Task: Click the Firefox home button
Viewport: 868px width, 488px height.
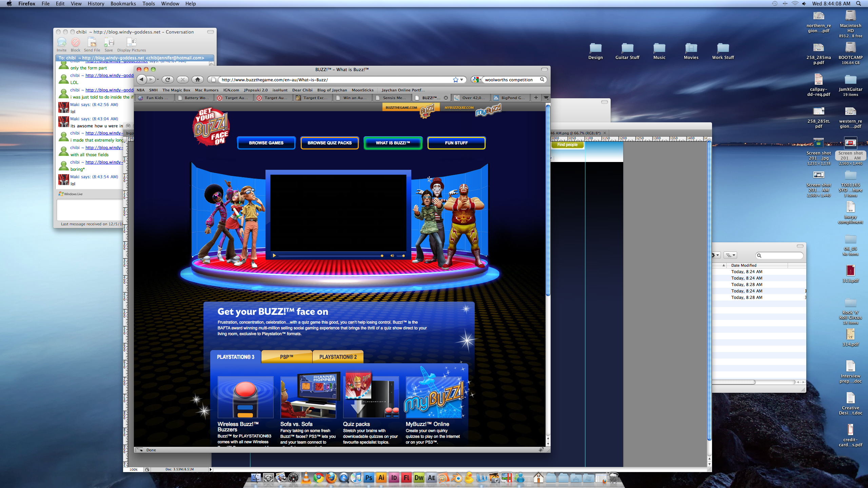Action: pos(197,80)
